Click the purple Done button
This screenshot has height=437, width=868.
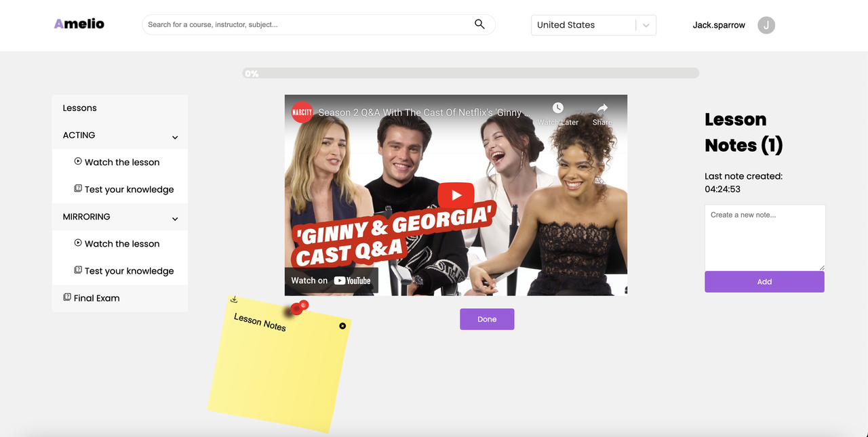487,319
